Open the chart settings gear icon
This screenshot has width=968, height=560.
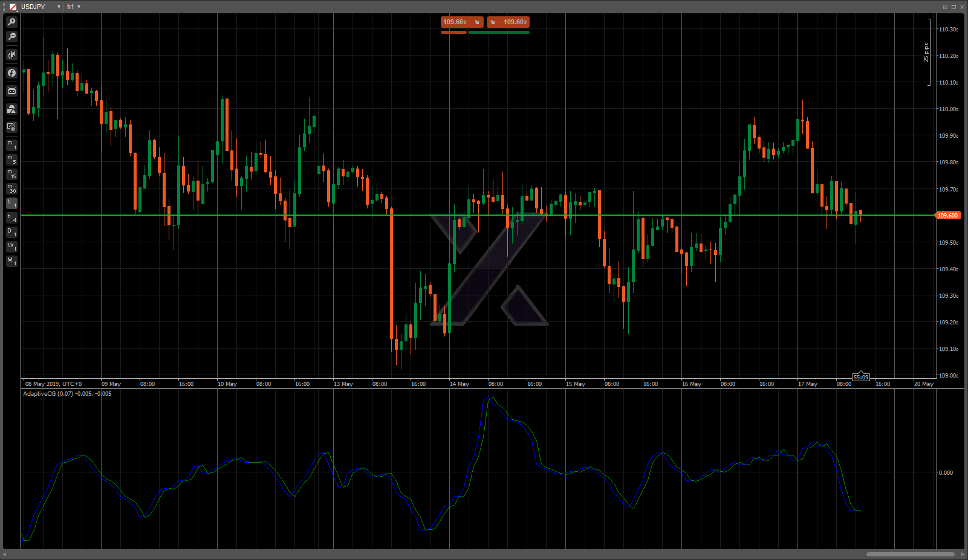[x=11, y=127]
